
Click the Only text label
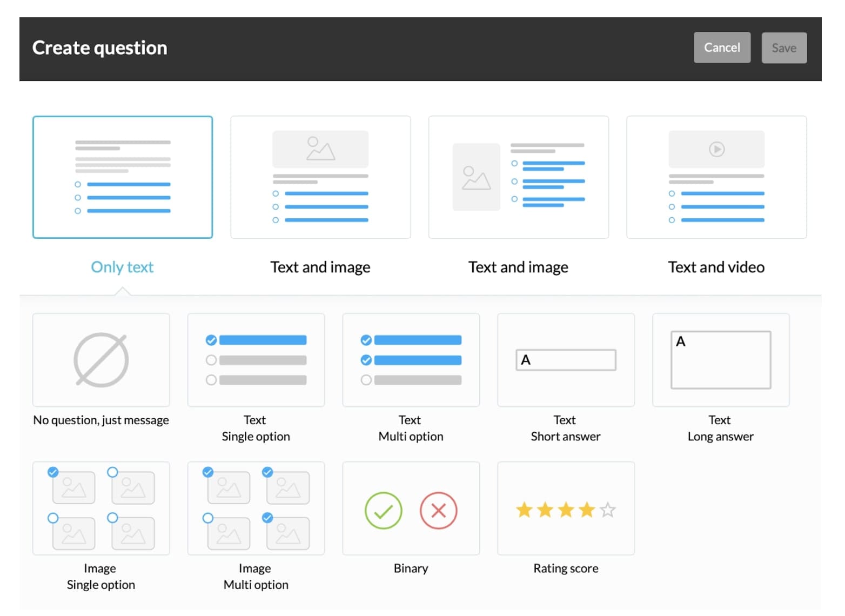[123, 267]
